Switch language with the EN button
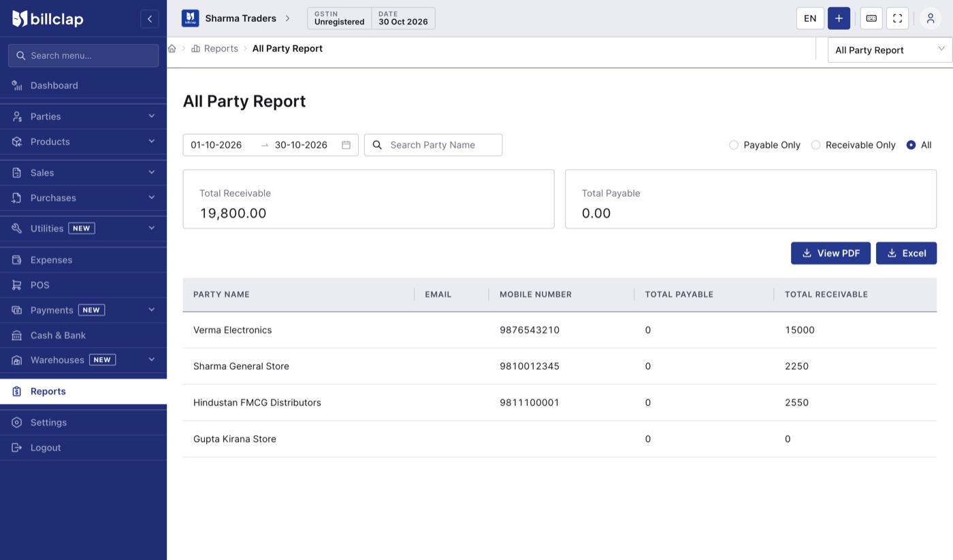Image resolution: width=953 pixels, height=560 pixels. click(x=810, y=18)
